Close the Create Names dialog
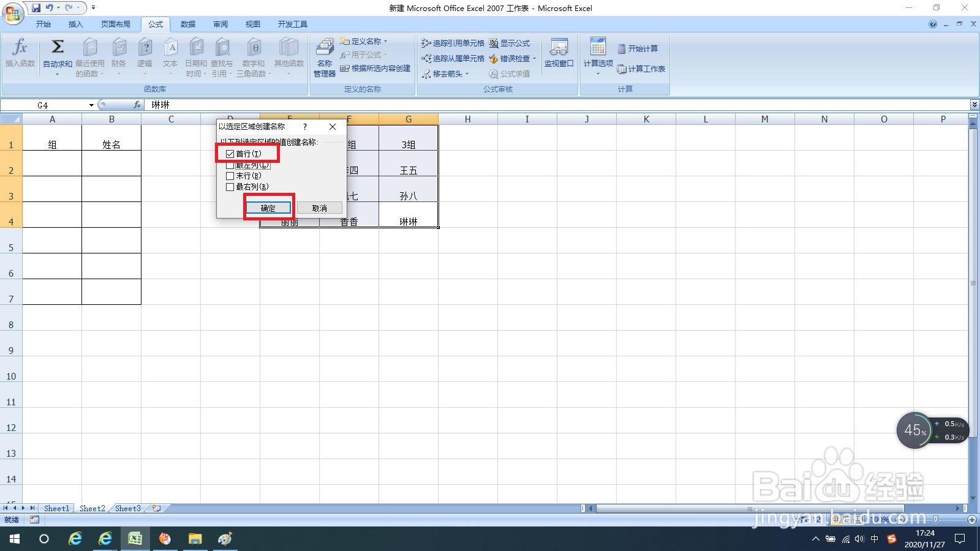This screenshot has width=980, height=551. click(333, 127)
